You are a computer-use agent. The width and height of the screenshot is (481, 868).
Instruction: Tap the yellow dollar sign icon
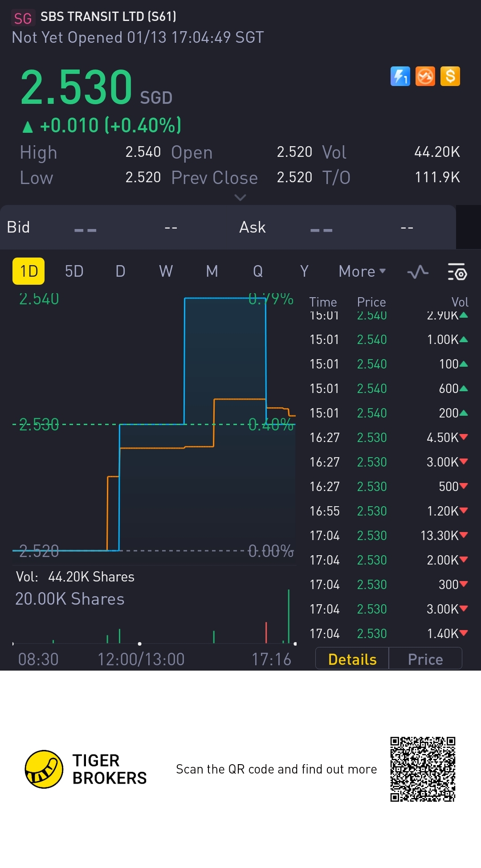click(x=450, y=76)
